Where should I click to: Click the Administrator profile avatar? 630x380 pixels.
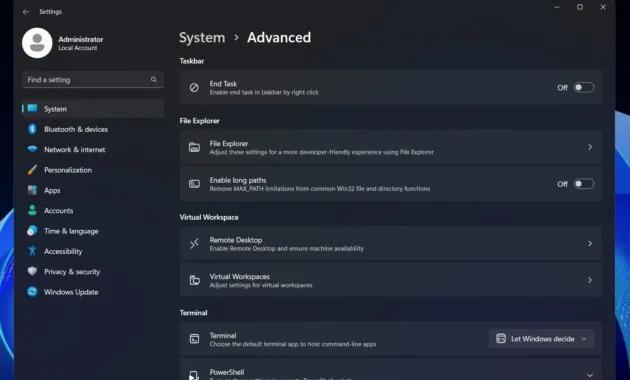point(37,43)
